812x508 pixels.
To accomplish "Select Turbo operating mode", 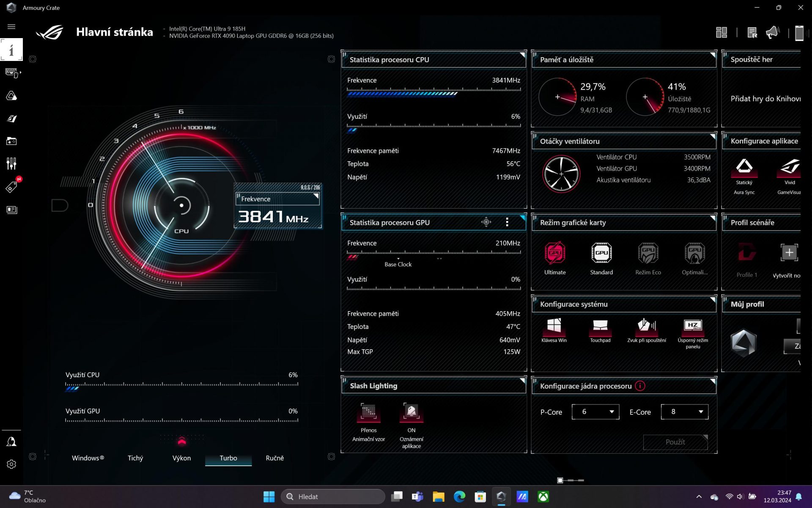I will click(228, 458).
